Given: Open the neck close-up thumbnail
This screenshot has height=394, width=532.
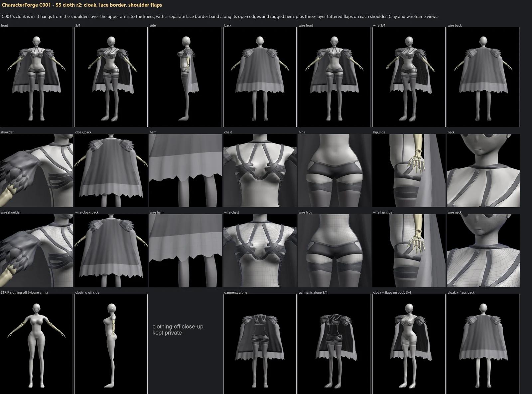Looking at the screenshot, I should [x=483, y=170].
